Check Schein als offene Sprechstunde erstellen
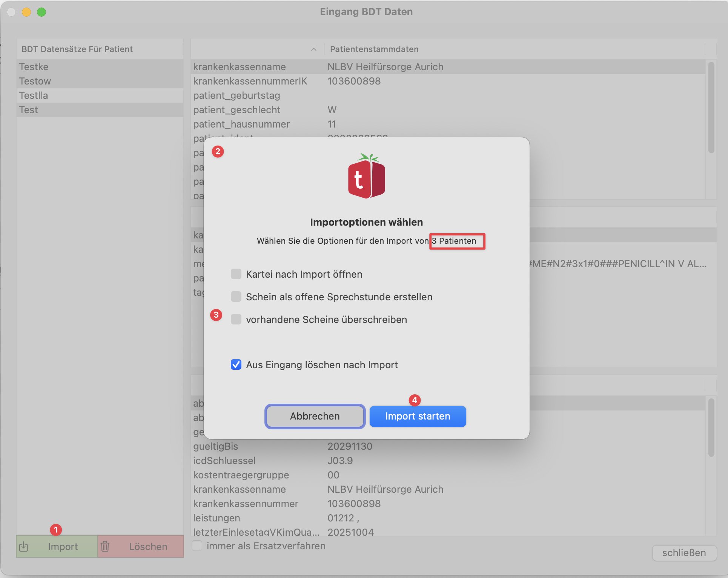The width and height of the screenshot is (728, 578). 236,297
